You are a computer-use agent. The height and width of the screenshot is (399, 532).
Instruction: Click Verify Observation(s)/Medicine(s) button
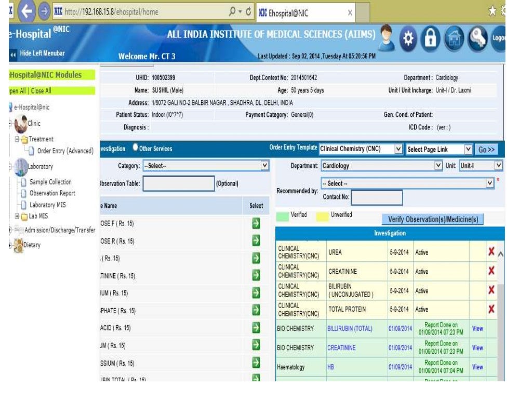coord(433,219)
